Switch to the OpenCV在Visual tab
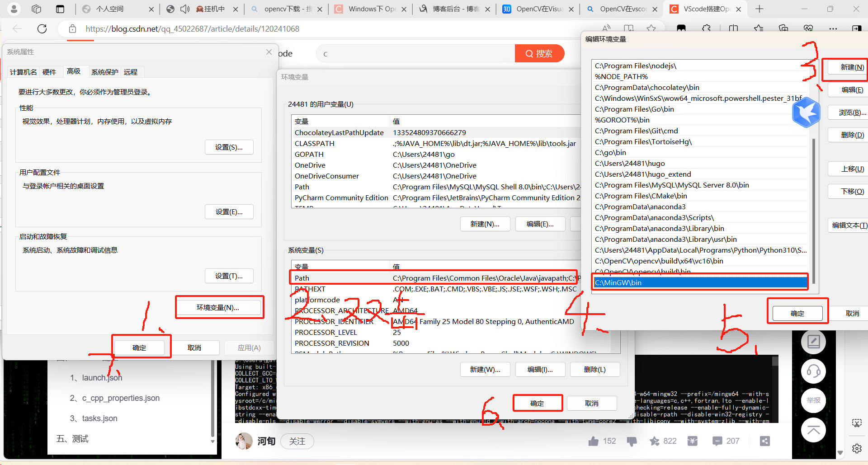This screenshot has height=465, width=868. (x=538, y=9)
